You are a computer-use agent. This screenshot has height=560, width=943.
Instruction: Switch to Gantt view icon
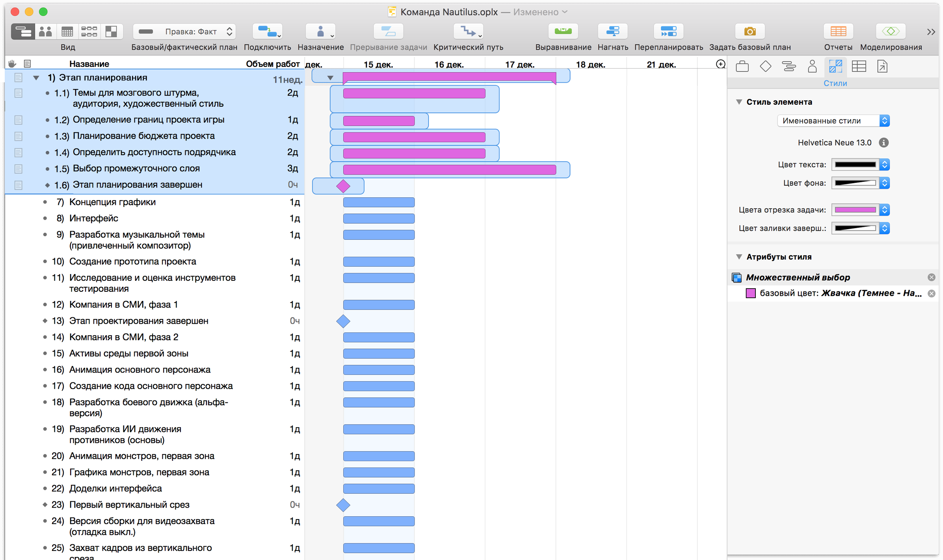23,32
